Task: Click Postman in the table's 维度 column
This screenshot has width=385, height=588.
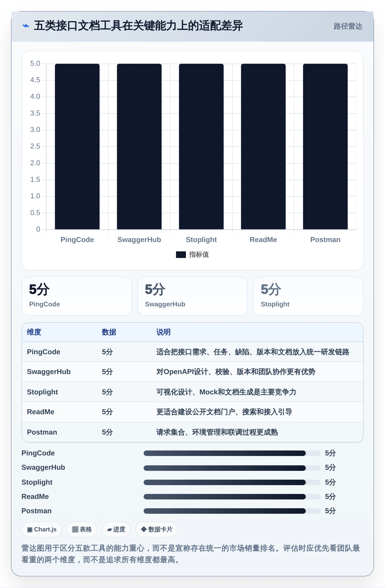Action: [x=42, y=432]
